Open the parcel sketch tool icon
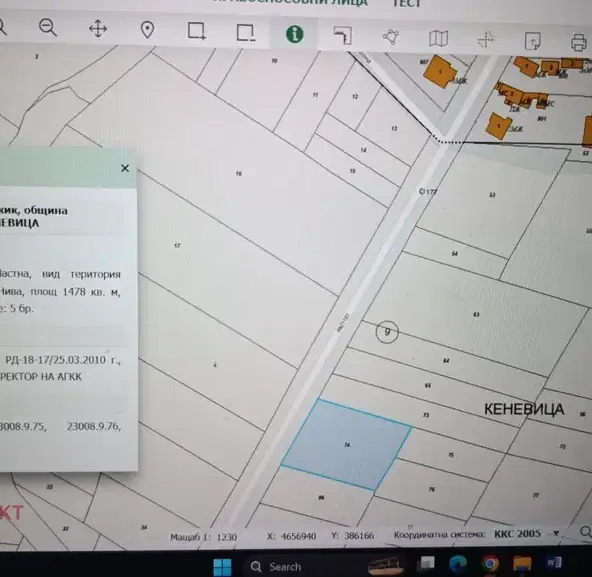592x577 pixels. click(x=343, y=36)
